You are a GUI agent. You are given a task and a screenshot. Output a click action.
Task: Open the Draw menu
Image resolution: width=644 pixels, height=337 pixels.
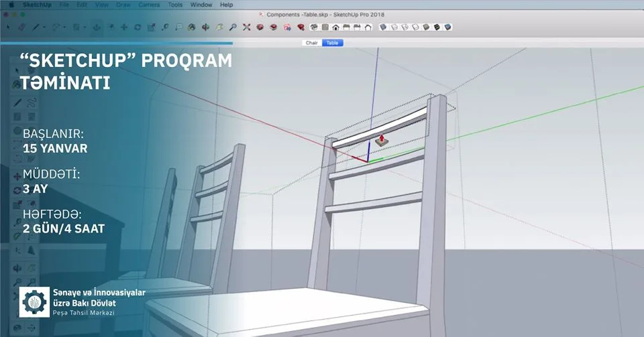pyautogui.click(x=123, y=5)
